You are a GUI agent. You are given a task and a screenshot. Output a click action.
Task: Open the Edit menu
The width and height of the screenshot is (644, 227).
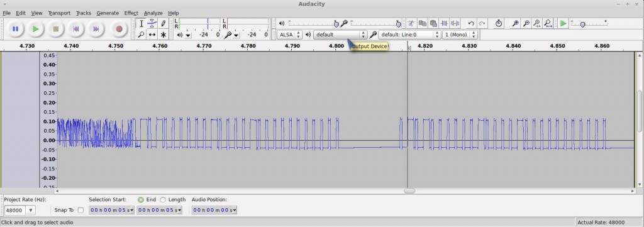(21, 13)
